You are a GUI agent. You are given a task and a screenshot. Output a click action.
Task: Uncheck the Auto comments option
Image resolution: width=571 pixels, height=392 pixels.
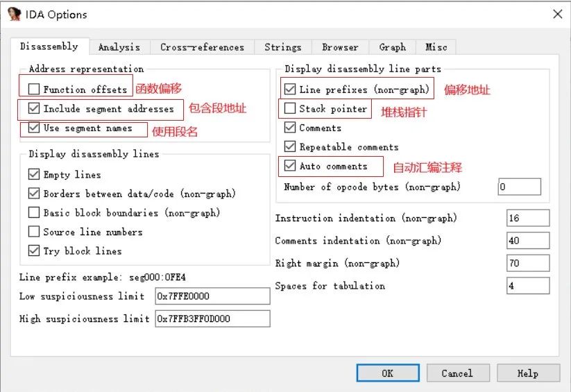click(290, 166)
